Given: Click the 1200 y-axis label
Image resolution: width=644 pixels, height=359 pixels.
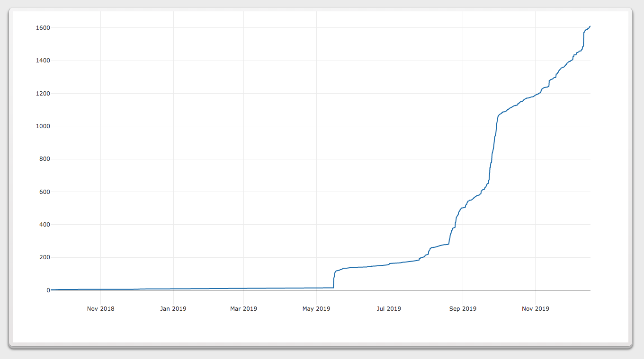Looking at the screenshot, I should pos(43,93).
